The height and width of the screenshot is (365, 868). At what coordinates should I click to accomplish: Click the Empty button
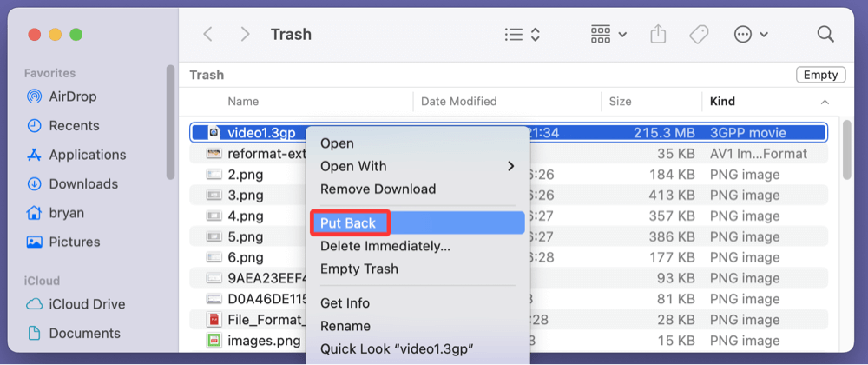coord(820,75)
